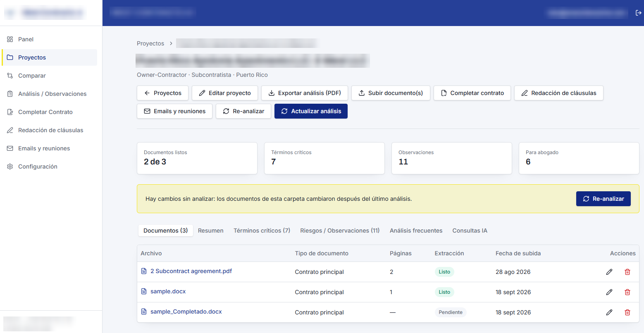Image resolution: width=644 pixels, height=333 pixels.
Task: Click Re-analizar in the yellow warning banner
Action: (603, 199)
